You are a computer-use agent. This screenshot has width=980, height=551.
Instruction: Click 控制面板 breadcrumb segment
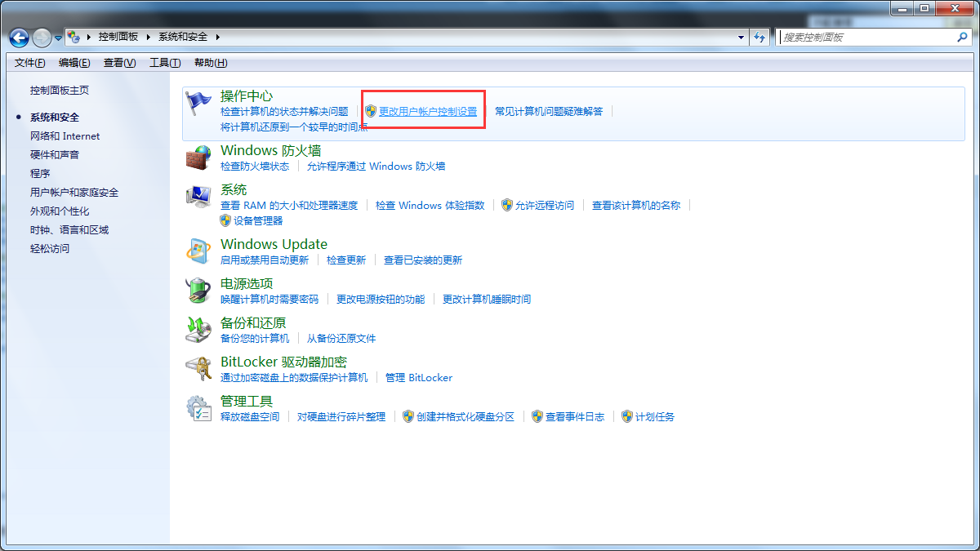tap(118, 37)
